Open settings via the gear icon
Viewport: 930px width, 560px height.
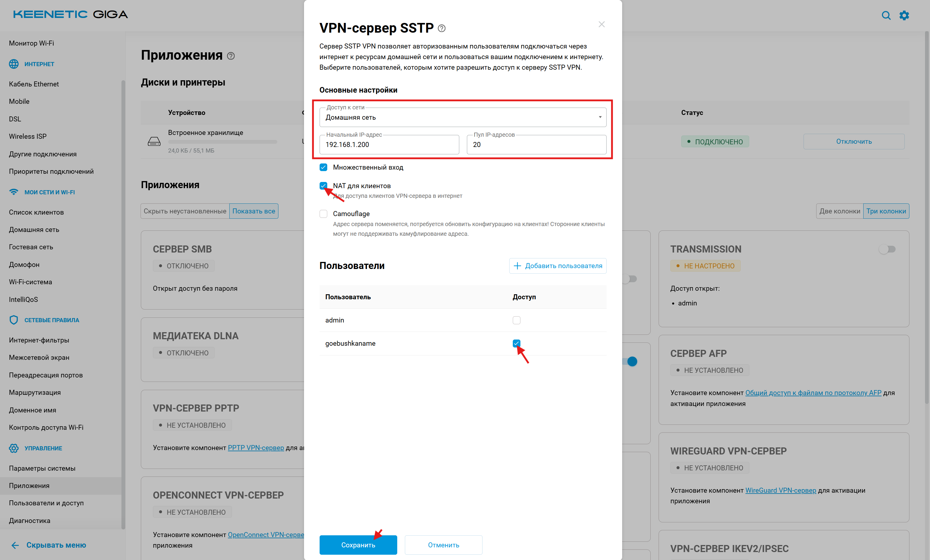tap(904, 15)
